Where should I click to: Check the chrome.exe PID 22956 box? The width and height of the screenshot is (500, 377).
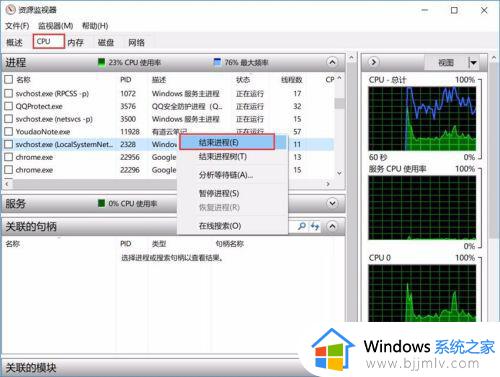(x=9, y=157)
